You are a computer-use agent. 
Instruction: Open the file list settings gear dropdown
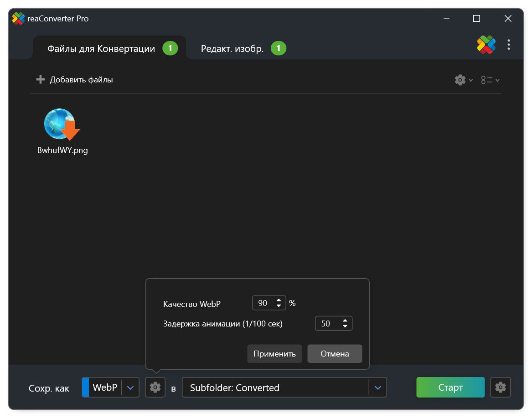464,80
